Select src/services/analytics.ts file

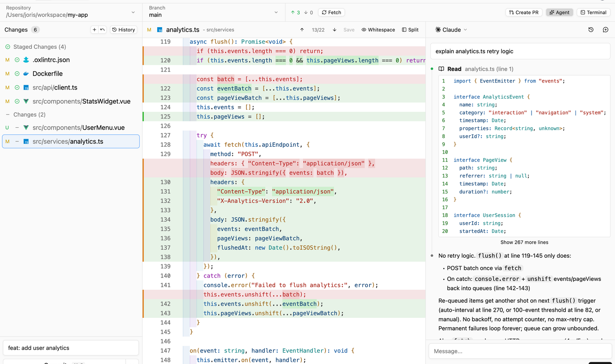tap(71, 141)
